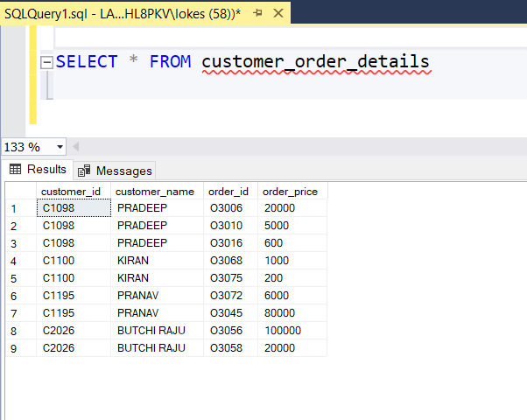Switch to the Messages tab
The width and height of the screenshot is (527, 420).
click(115, 171)
